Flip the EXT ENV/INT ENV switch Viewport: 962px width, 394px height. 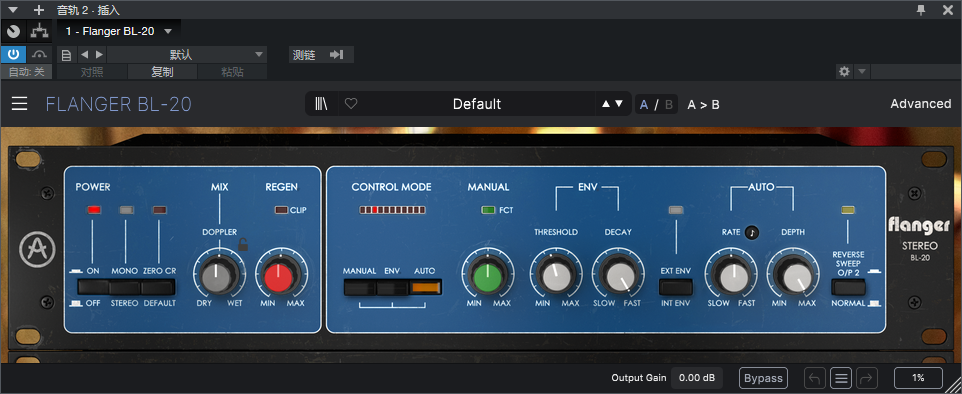click(x=675, y=287)
